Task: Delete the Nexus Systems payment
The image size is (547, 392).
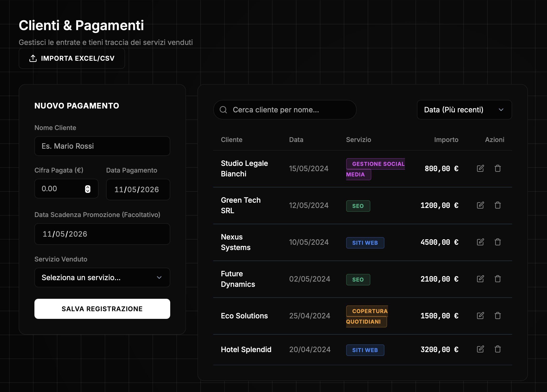Action: pos(498,242)
